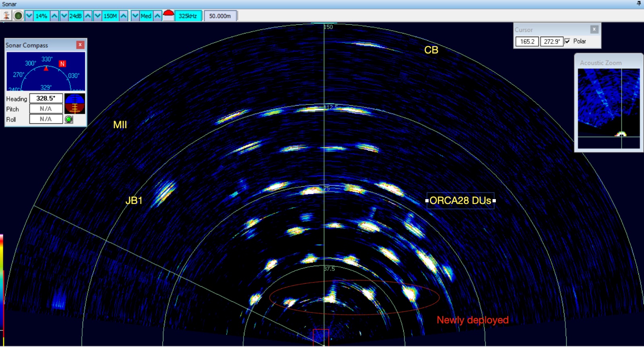
Task: Click the cursor range 165.2 field
Action: click(527, 42)
